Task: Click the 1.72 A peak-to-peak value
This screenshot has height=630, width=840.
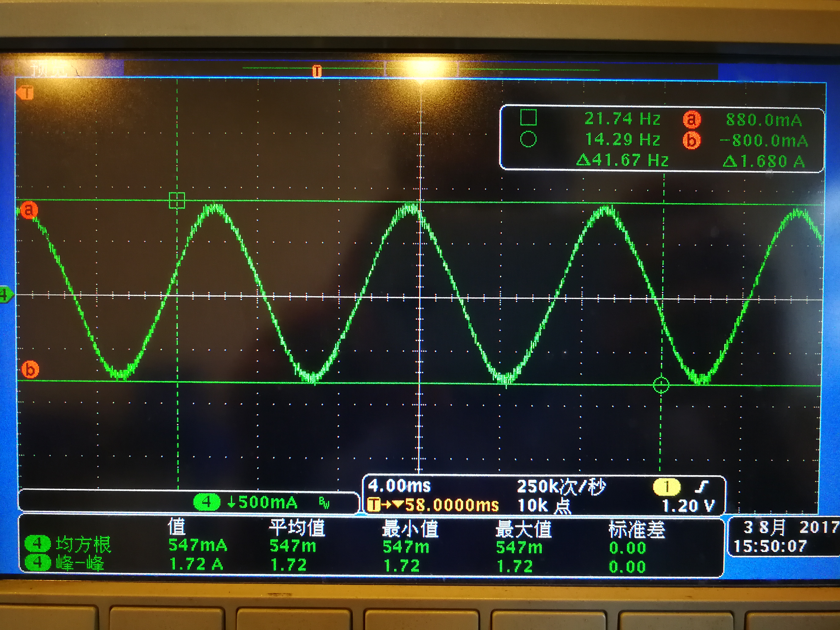Action: point(196,564)
